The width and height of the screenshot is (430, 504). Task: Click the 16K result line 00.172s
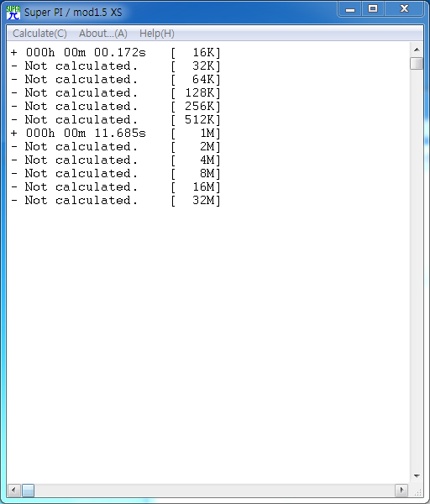coord(116,52)
